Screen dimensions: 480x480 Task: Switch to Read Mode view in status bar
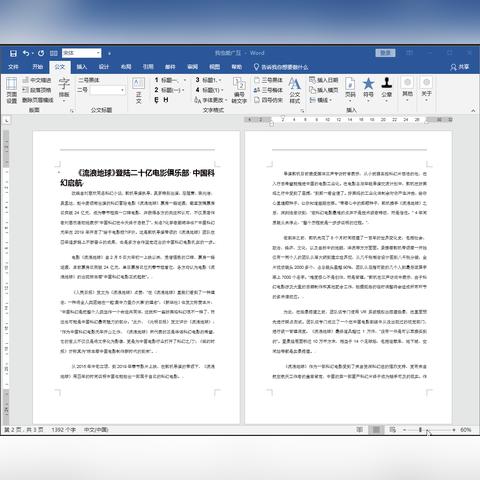pos(360,430)
